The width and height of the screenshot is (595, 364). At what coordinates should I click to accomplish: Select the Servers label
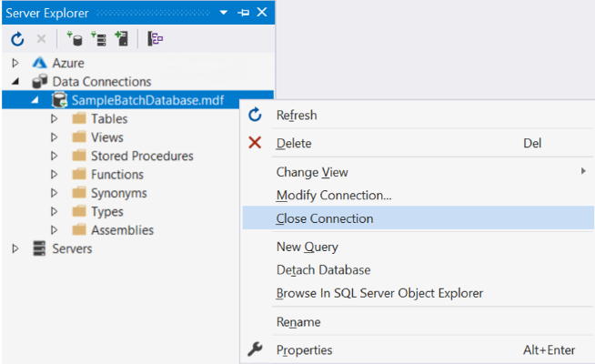point(72,249)
